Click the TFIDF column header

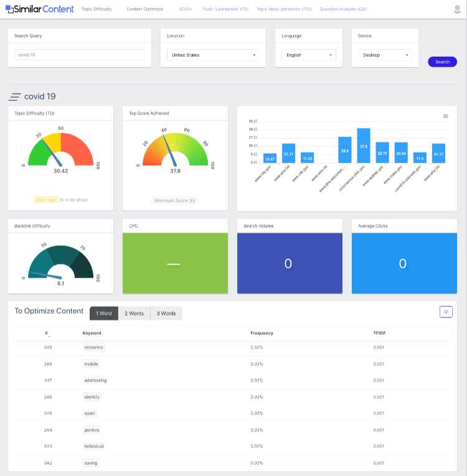click(x=379, y=333)
